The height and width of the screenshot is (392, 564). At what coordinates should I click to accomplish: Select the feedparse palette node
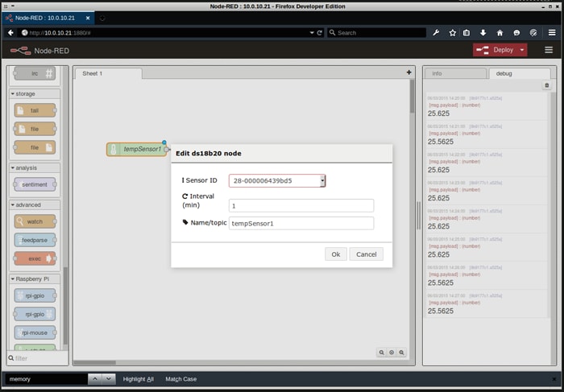(35, 240)
